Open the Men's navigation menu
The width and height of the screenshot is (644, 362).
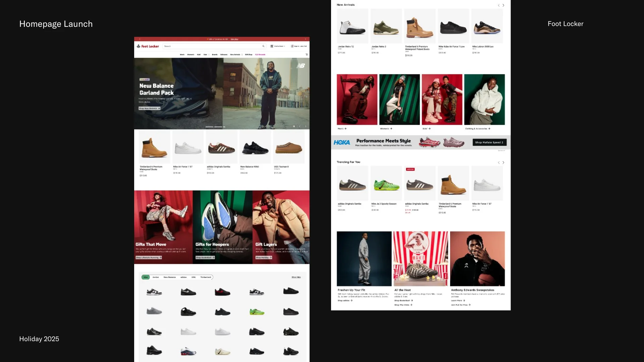click(x=182, y=55)
